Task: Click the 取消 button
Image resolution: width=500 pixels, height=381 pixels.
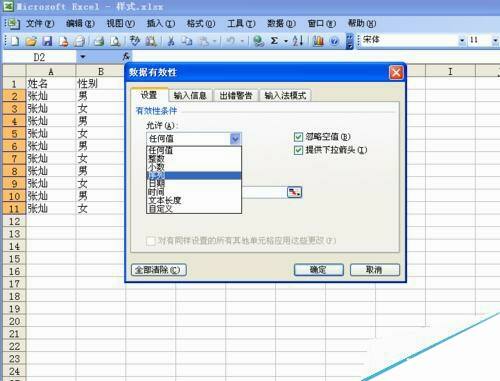Action: coord(375,270)
